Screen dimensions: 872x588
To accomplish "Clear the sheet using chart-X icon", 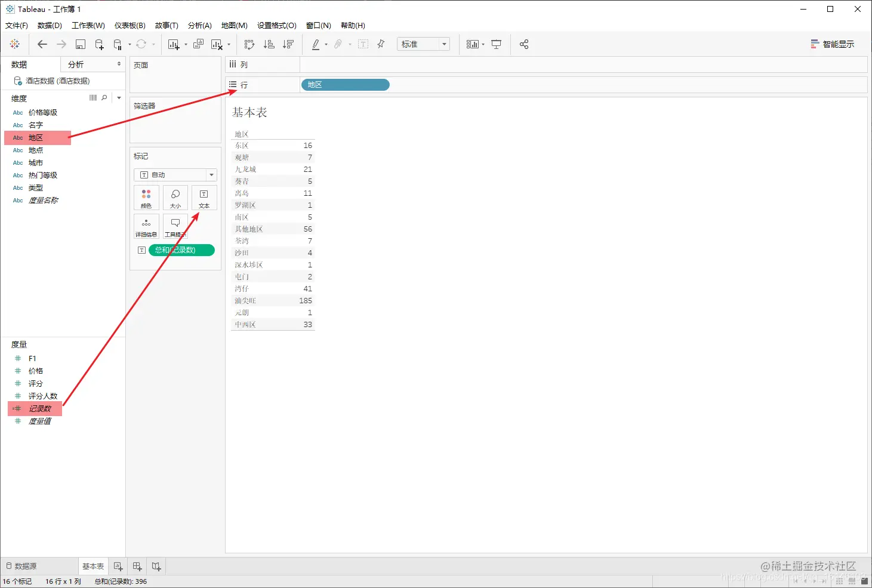I will pyautogui.click(x=217, y=44).
